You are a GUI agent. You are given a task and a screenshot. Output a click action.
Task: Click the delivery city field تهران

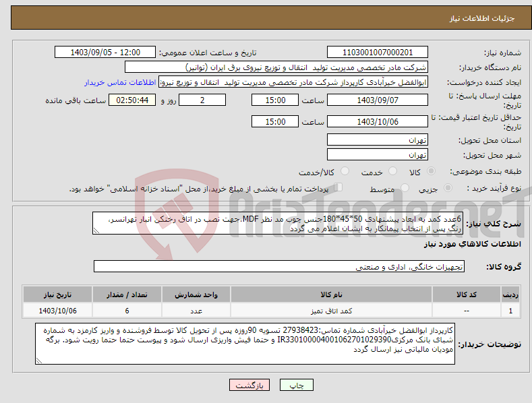coord(378,155)
